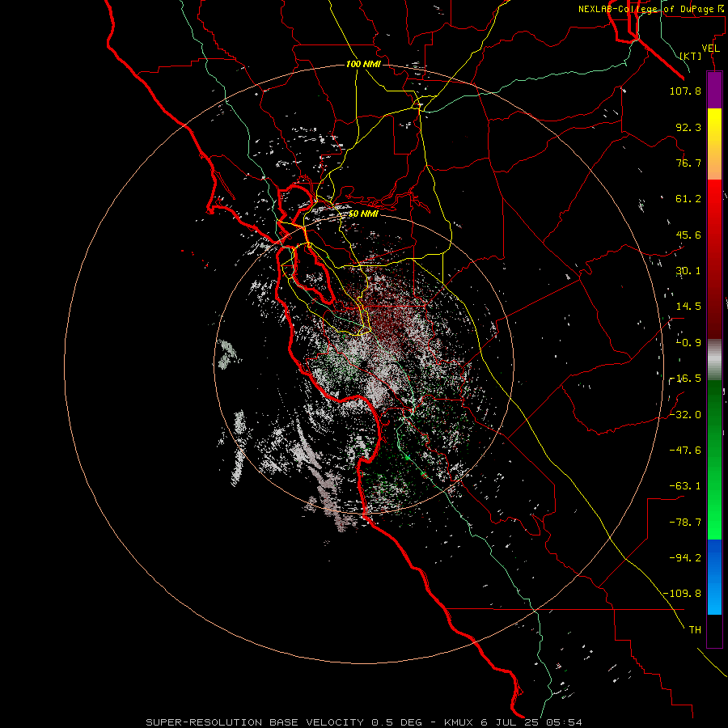Viewport: 728px width, 728px height.
Task: Click the 76.7 legend value
Action: click(x=688, y=163)
